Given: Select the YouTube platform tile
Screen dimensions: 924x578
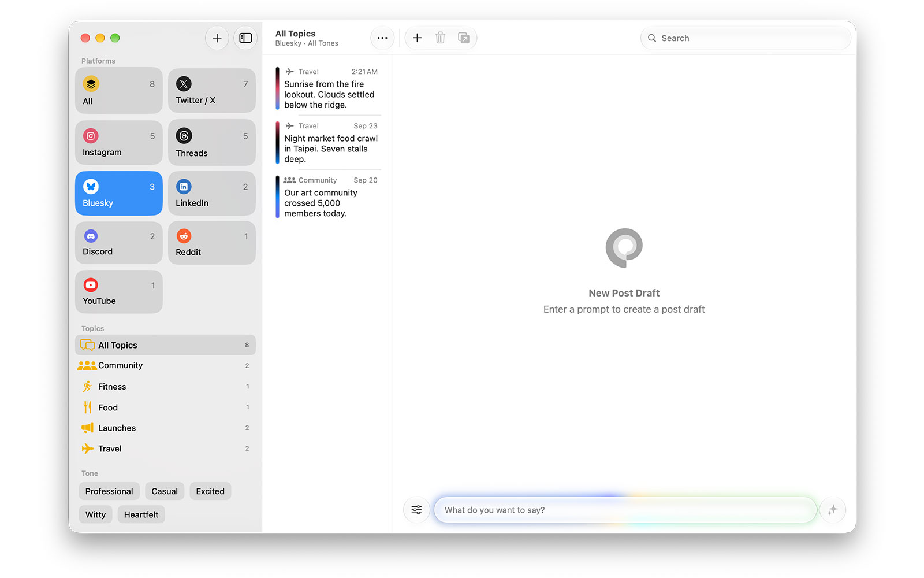Looking at the screenshot, I should click(119, 292).
